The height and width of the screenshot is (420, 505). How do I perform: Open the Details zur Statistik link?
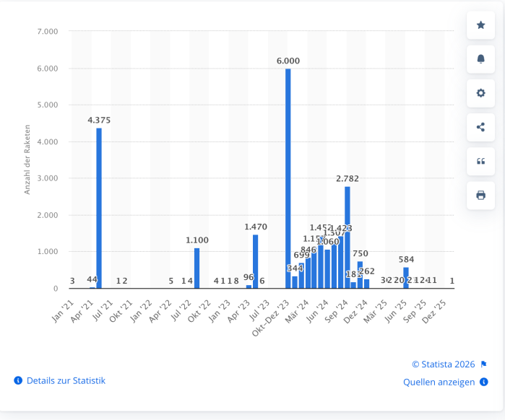[x=66, y=380]
